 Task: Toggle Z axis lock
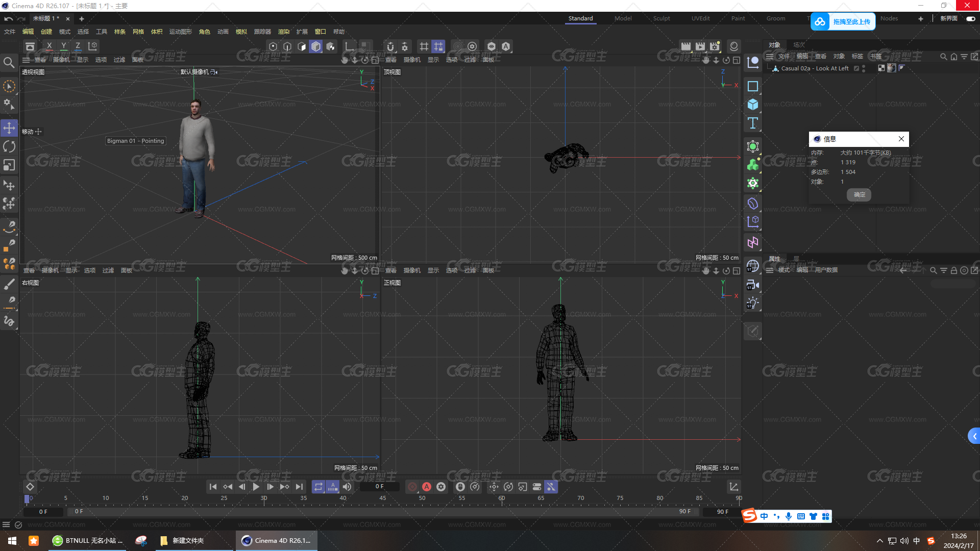tap(78, 46)
